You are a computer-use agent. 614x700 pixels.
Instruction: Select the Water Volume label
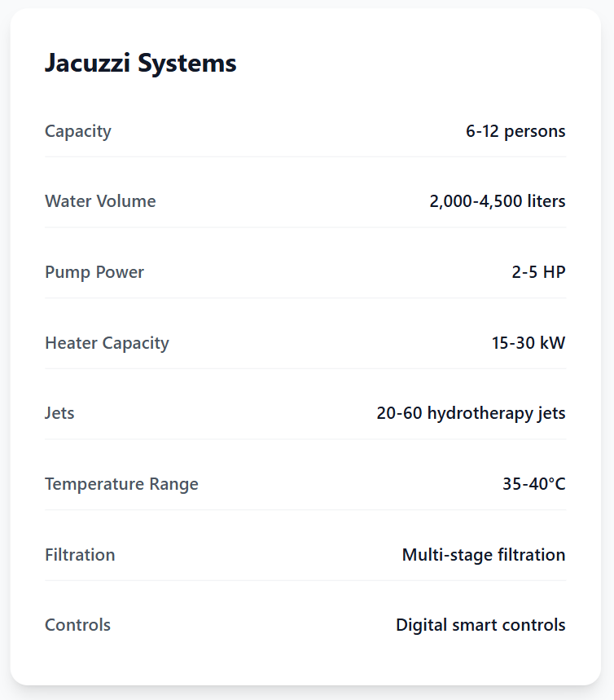[100, 201]
